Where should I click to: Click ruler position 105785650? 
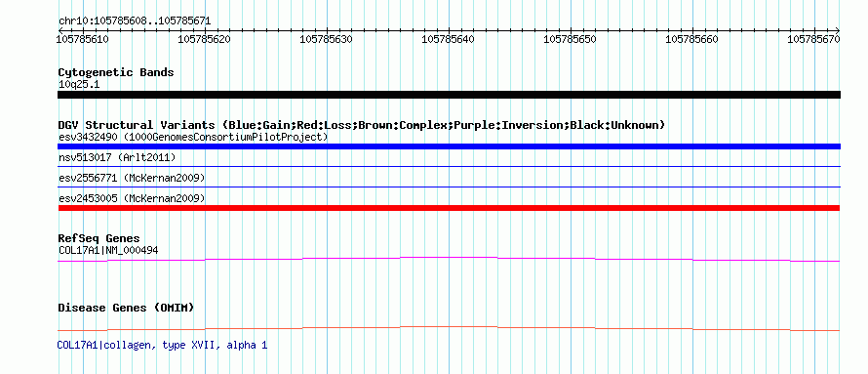tap(571, 39)
